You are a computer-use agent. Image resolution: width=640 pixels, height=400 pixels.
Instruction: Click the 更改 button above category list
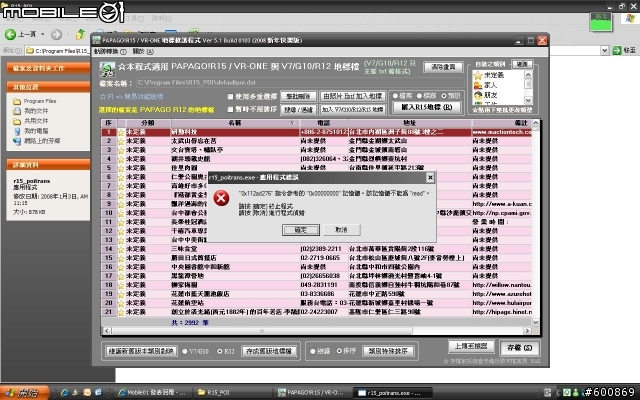[522, 64]
